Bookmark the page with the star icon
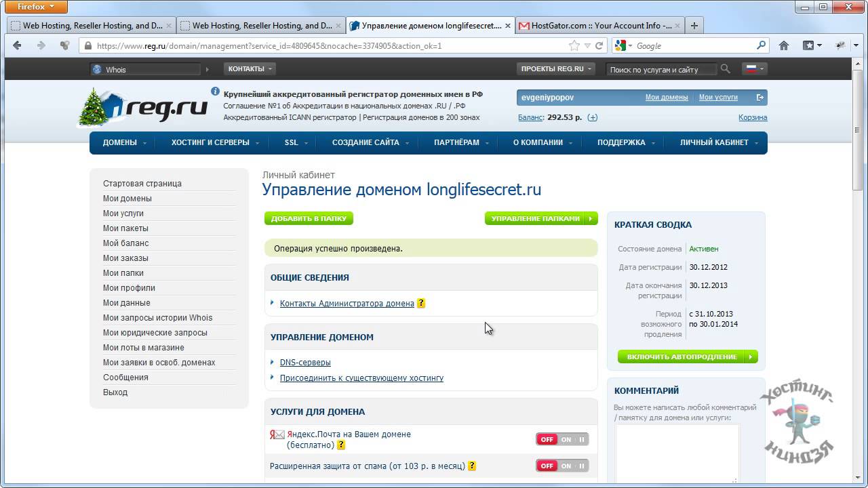Viewport: 868px width, 488px height. pyautogui.click(x=574, y=45)
